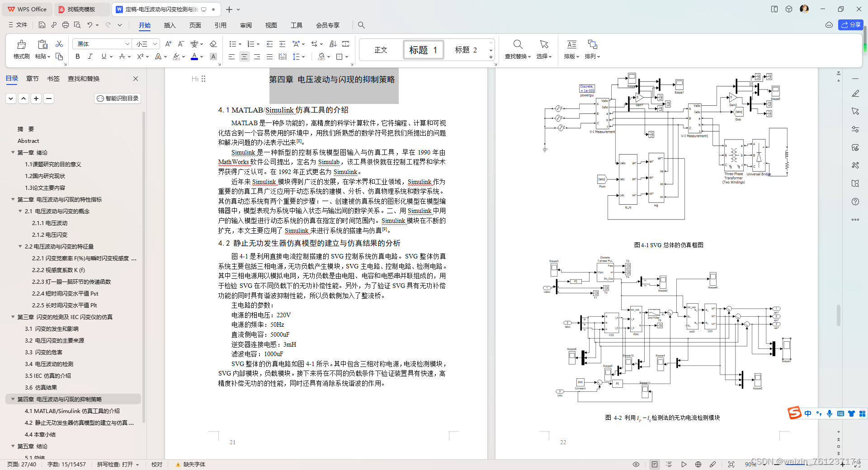Decrease font size with A- icon
This screenshot has height=470, width=868.
(x=181, y=44)
